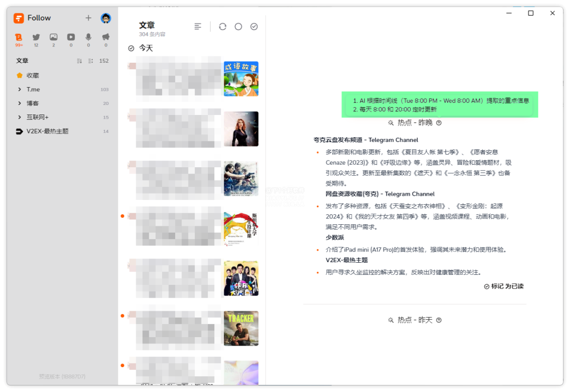570x392 pixels.
Task: Switch to Twitter social media view tab
Action: pos(36,40)
